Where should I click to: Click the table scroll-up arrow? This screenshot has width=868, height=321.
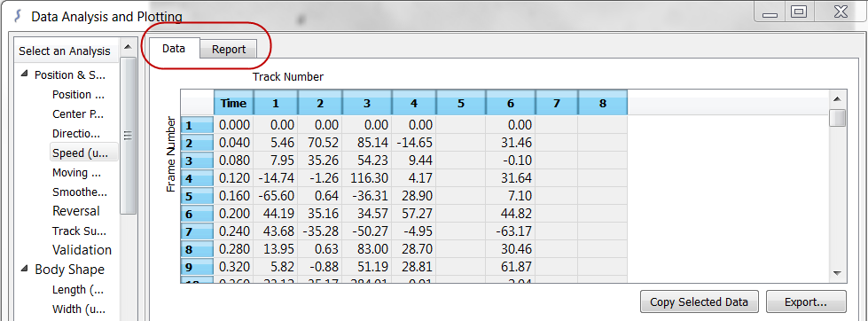click(837, 99)
